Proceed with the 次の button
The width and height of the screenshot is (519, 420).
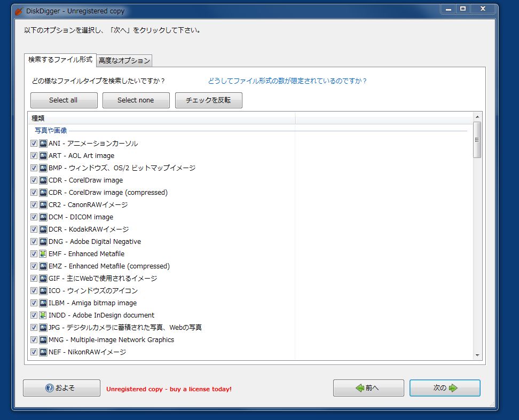[445, 388]
